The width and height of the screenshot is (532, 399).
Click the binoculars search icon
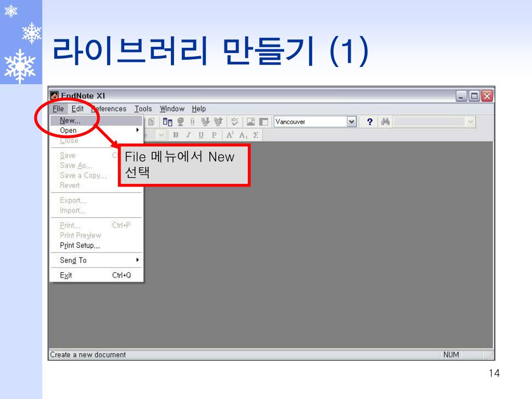click(385, 122)
